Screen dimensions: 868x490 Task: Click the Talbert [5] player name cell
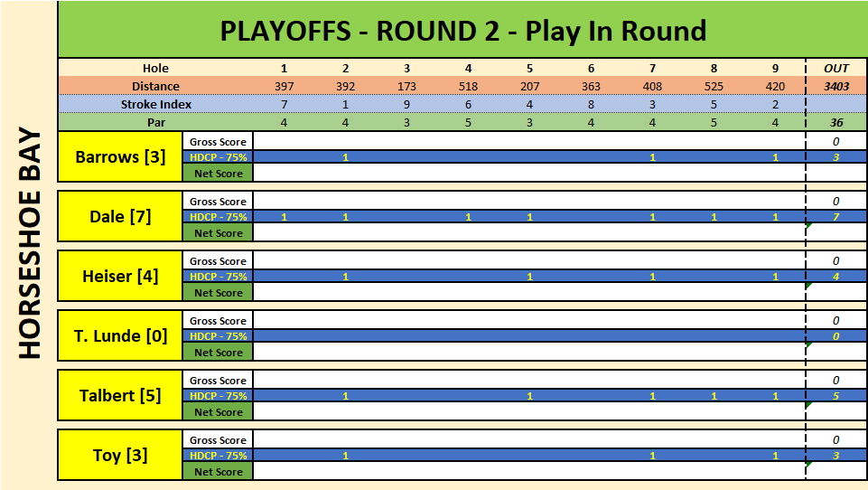click(120, 395)
